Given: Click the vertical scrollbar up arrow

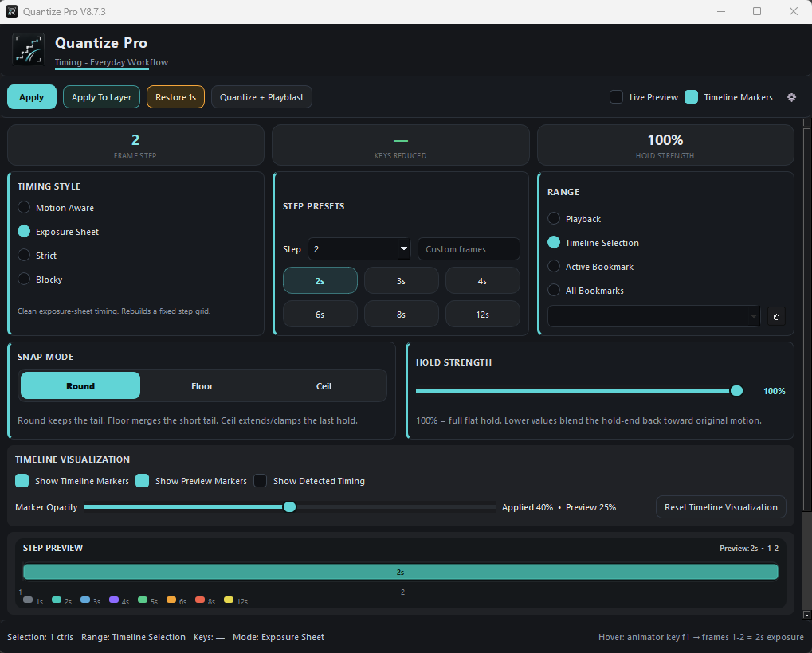Looking at the screenshot, I should click(x=807, y=123).
